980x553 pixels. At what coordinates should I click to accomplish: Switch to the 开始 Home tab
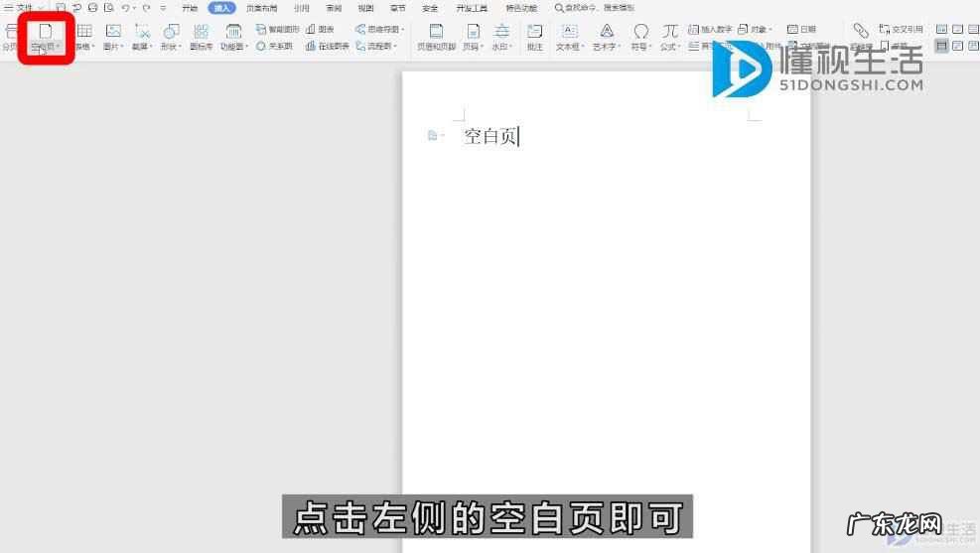[x=190, y=8]
